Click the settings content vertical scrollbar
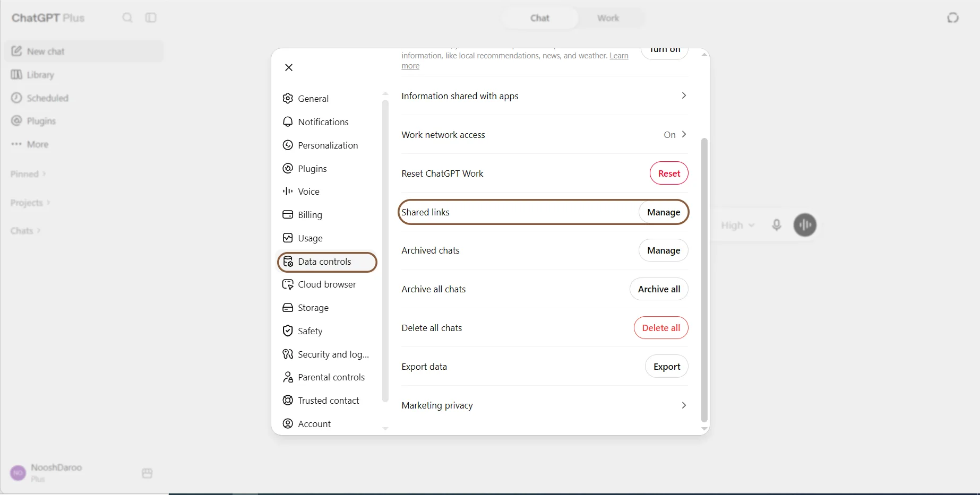 (704, 280)
